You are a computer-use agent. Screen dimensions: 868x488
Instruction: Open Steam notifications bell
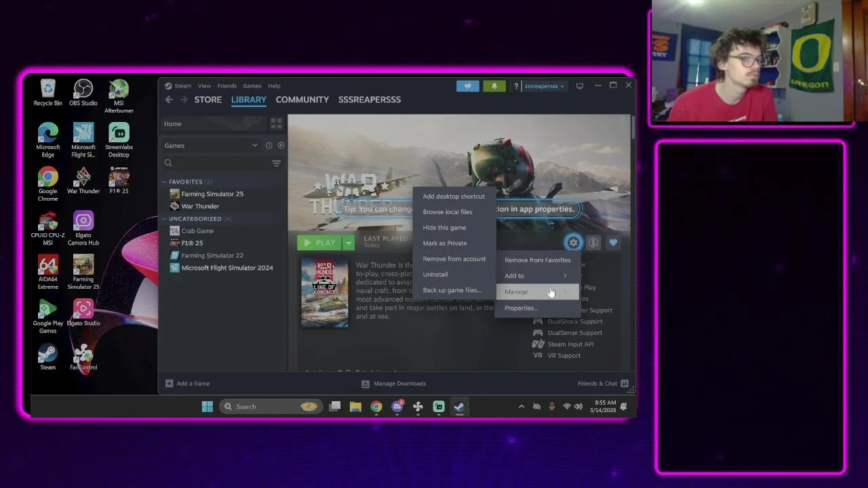(x=494, y=86)
